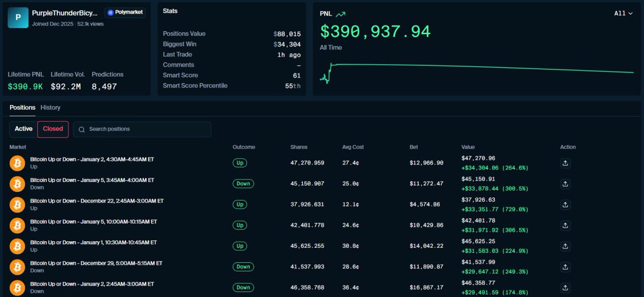Click the Outcome column header

(x=244, y=147)
